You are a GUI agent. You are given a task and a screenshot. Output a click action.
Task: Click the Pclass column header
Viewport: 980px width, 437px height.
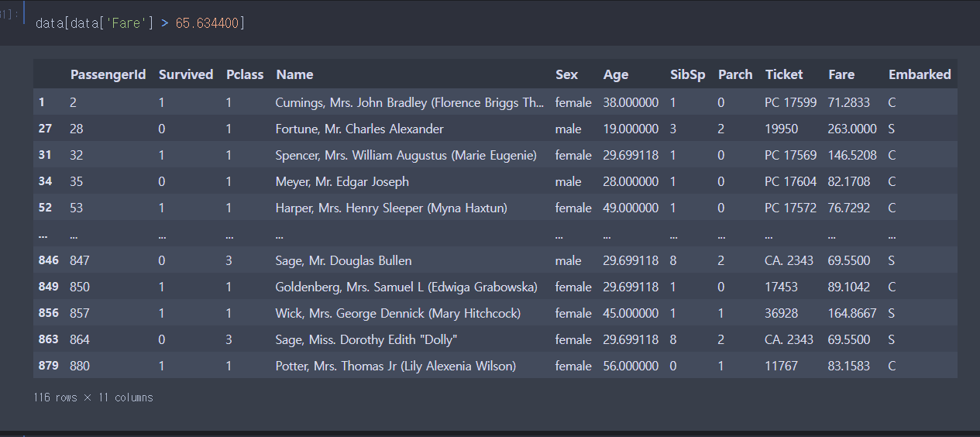[x=245, y=74]
